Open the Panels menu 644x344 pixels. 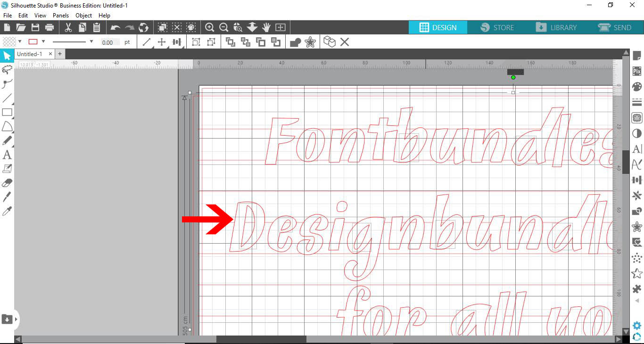[61, 16]
